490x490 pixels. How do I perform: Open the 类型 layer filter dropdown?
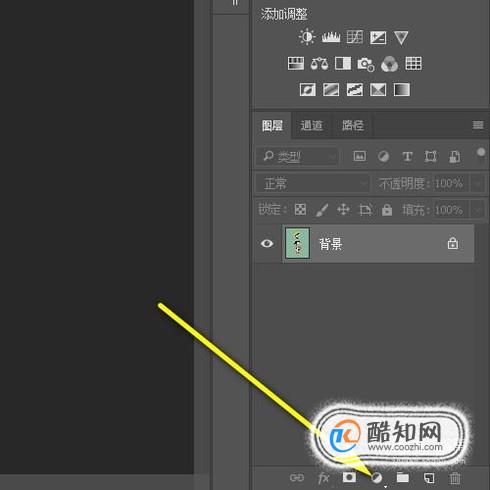tap(297, 156)
